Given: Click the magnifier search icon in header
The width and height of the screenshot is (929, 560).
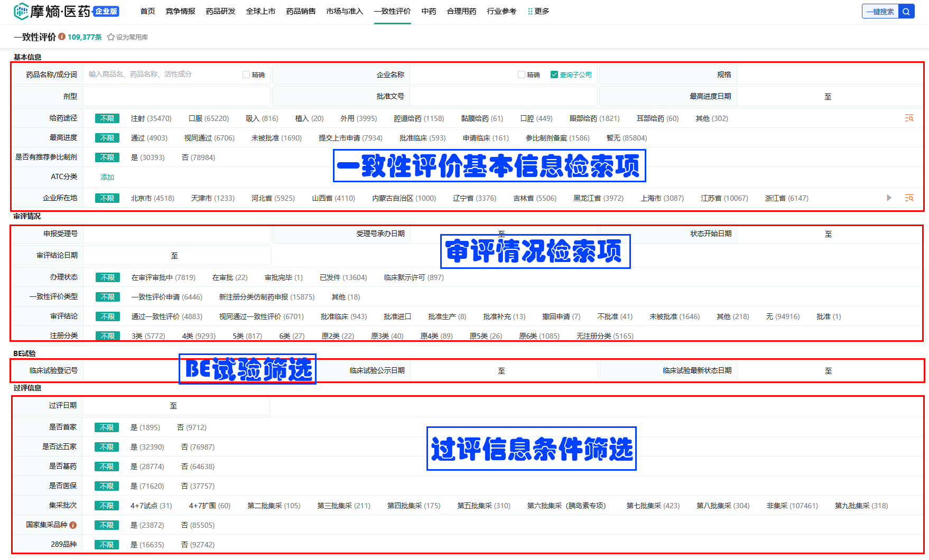Looking at the screenshot, I should [x=906, y=12].
